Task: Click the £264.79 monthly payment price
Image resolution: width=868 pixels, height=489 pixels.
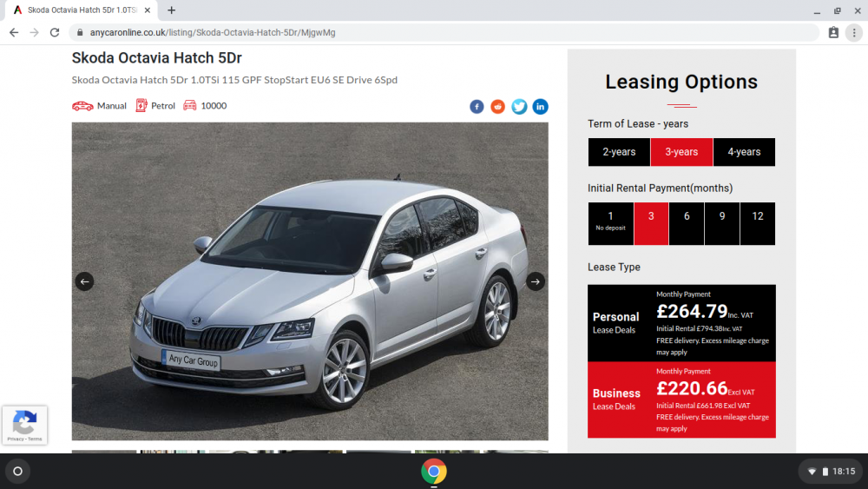Action: click(692, 311)
